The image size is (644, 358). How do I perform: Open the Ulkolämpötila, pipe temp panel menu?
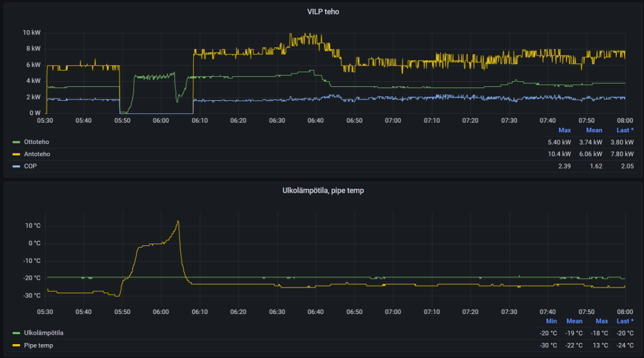point(322,191)
